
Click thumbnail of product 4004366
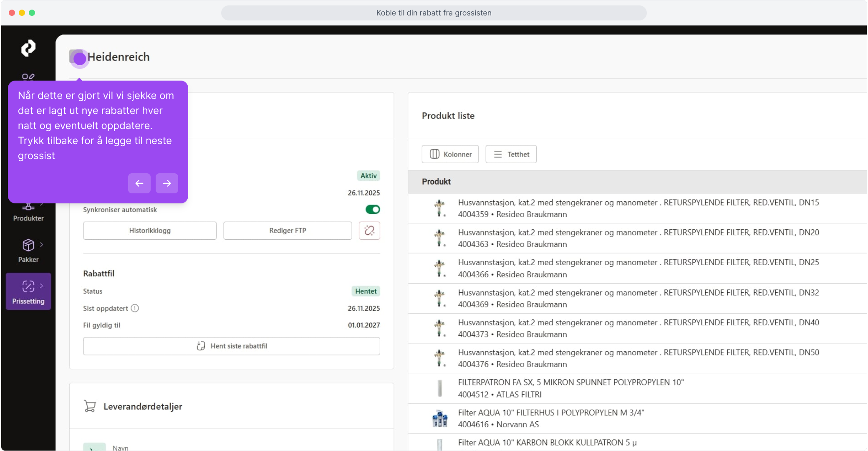439,268
